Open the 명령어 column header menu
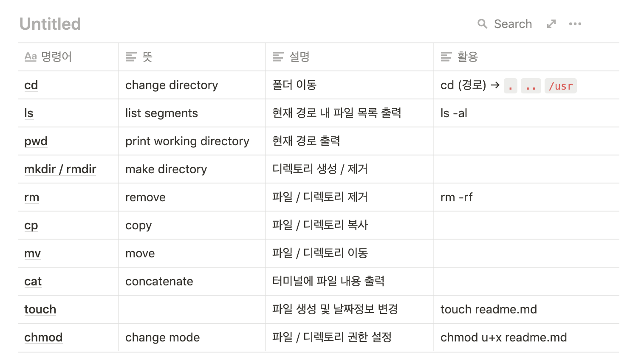Image resolution: width=644 pixels, height=361 pixels. [68, 57]
